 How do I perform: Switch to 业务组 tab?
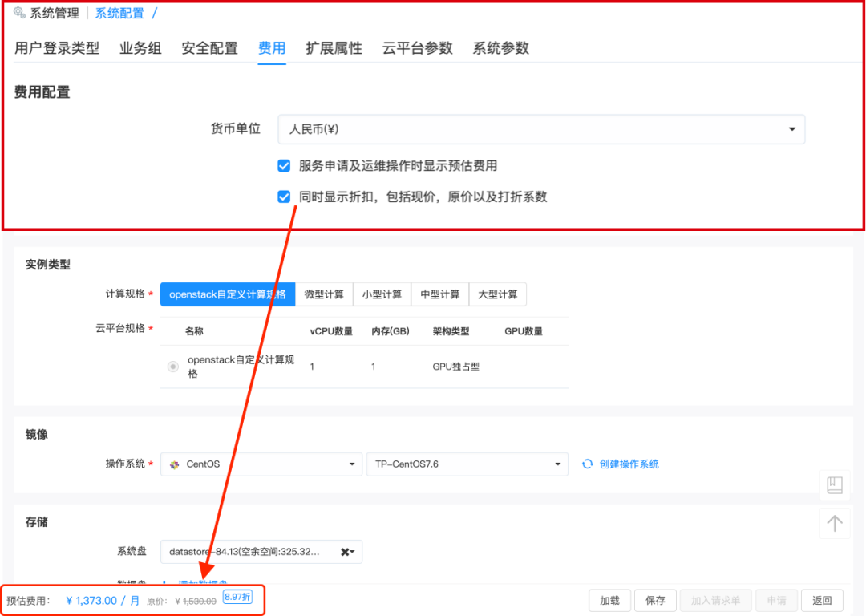(140, 48)
